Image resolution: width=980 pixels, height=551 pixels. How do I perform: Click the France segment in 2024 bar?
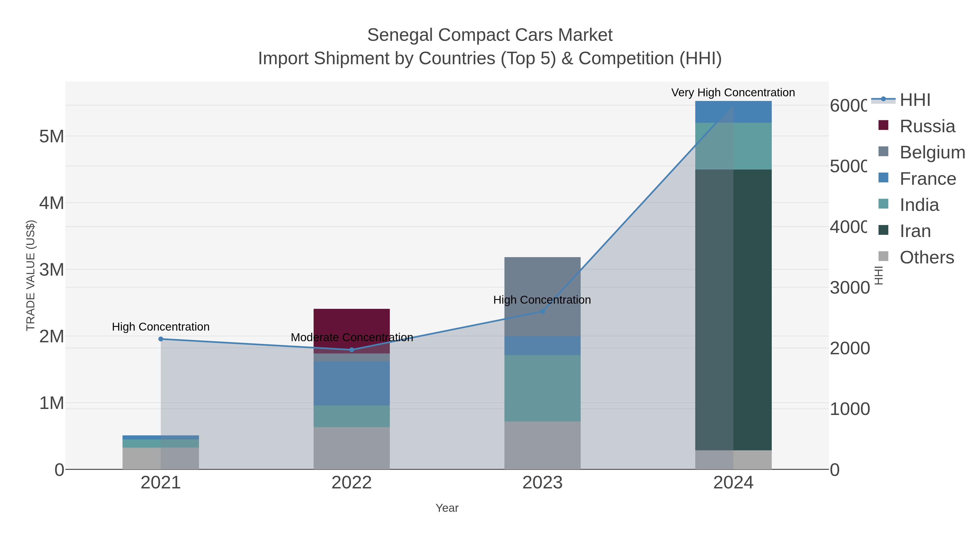coord(733,112)
